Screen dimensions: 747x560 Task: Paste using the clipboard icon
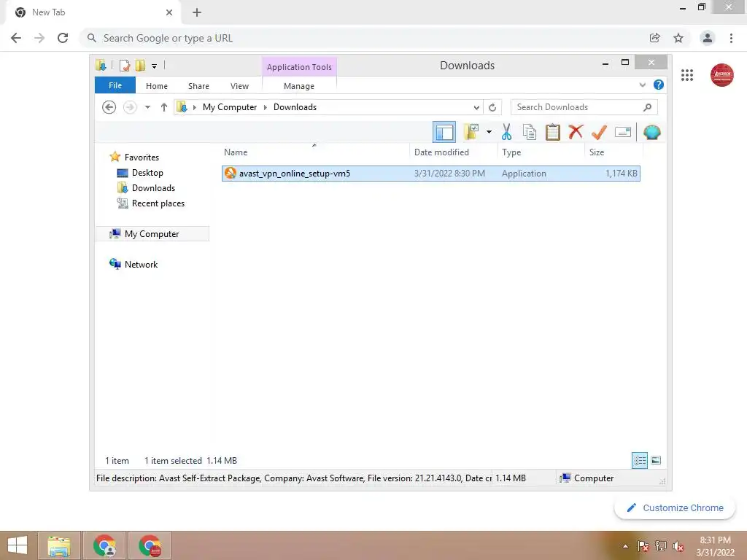tap(552, 132)
